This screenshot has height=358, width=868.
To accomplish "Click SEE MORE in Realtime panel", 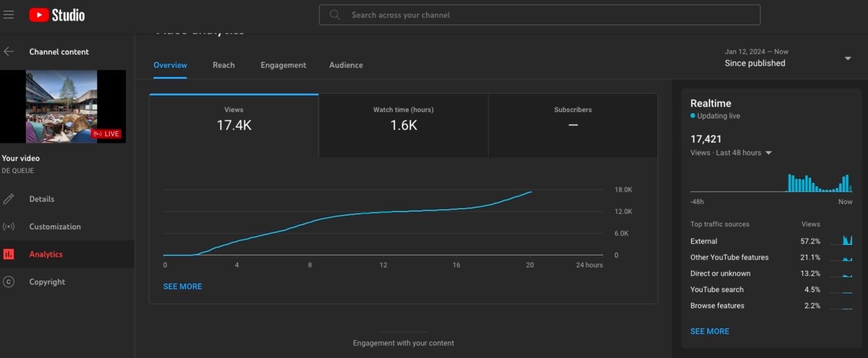I will pos(709,331).
